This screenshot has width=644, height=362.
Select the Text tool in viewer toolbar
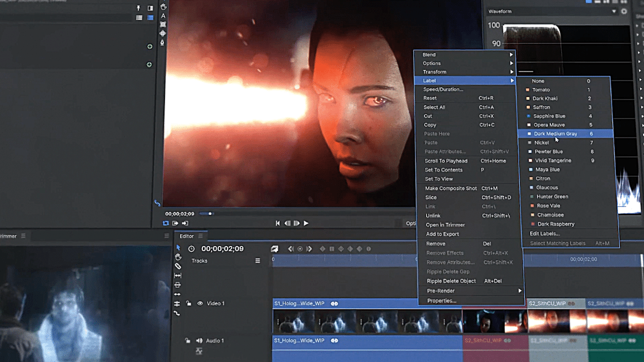pyautogui.click(x=163, y=16)
